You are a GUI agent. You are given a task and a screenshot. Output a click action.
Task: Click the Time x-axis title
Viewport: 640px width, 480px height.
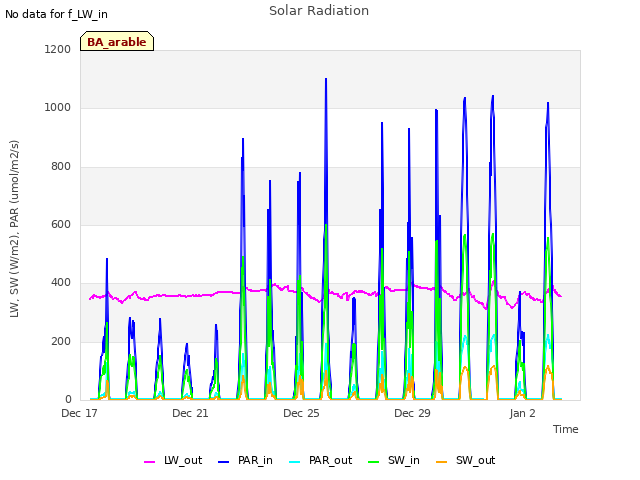[x=566, y=429]
